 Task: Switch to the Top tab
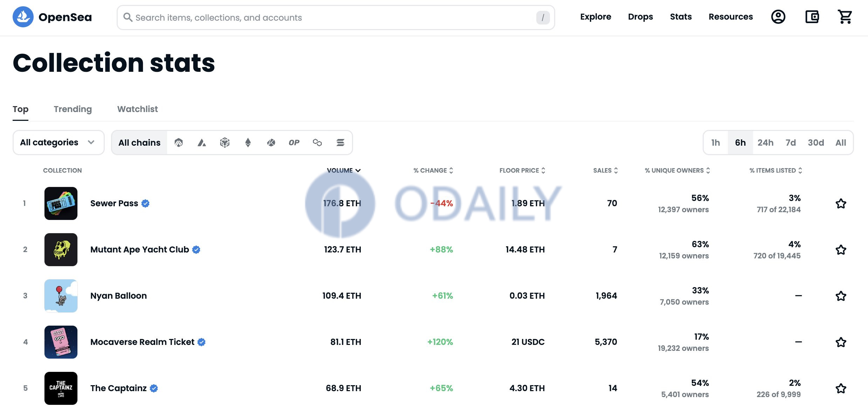coord(21,109)
